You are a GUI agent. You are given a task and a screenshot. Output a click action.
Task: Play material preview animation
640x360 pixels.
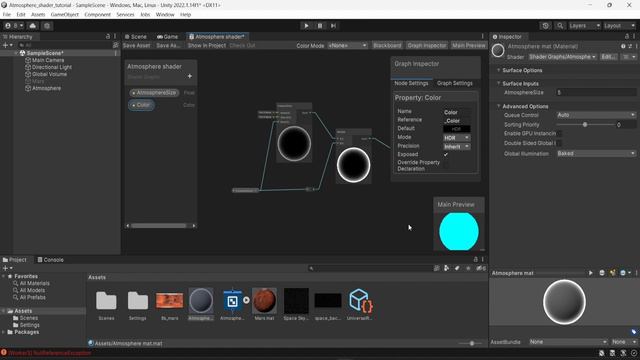[x=591, y=273]
